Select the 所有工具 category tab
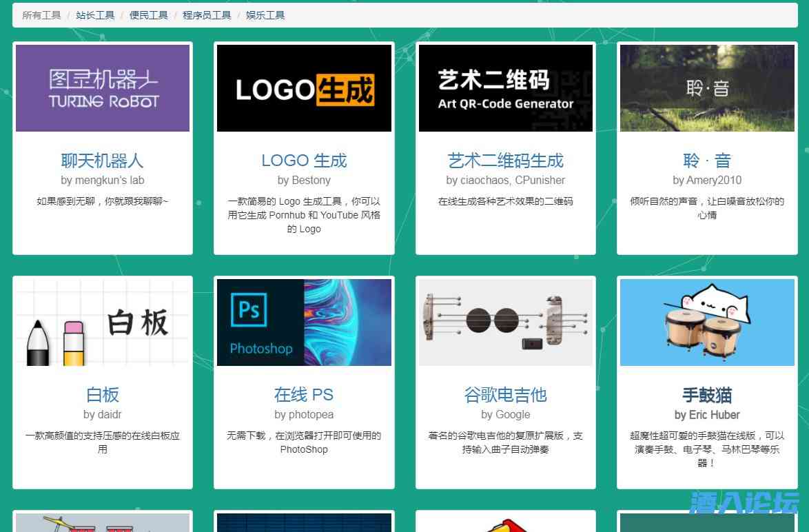Viewport: 809px width, 532px height. pos(41,15)
